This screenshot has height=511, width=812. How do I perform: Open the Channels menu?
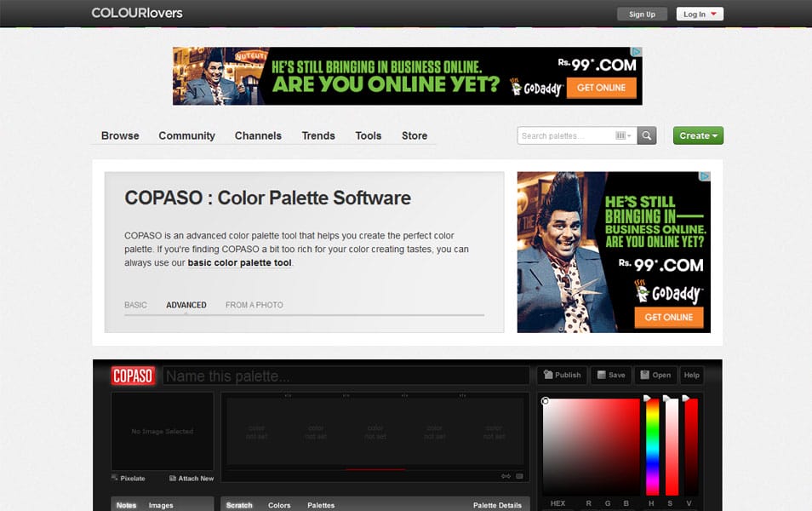click(x=258, y=135)
